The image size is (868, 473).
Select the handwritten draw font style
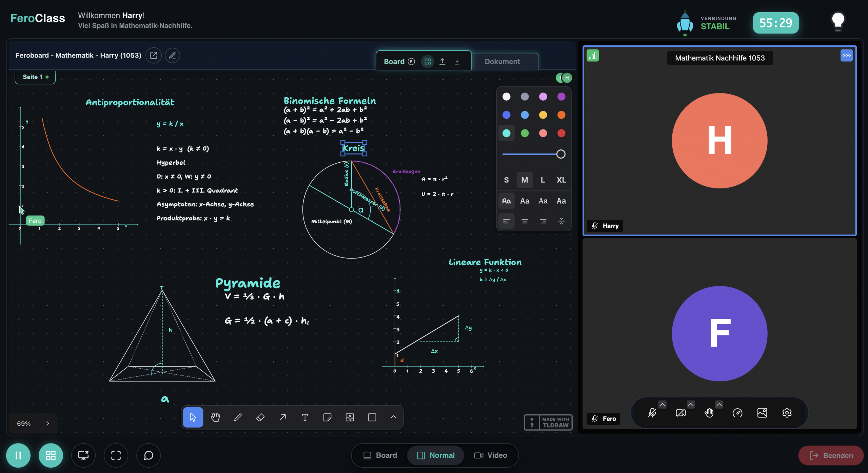(x=506, y=201)
